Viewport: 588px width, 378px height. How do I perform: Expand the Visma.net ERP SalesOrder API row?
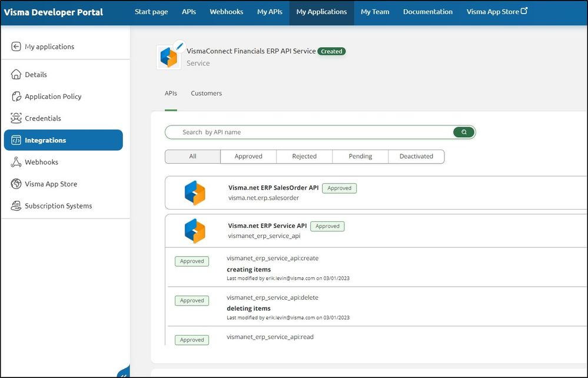[x=376, y=193]
